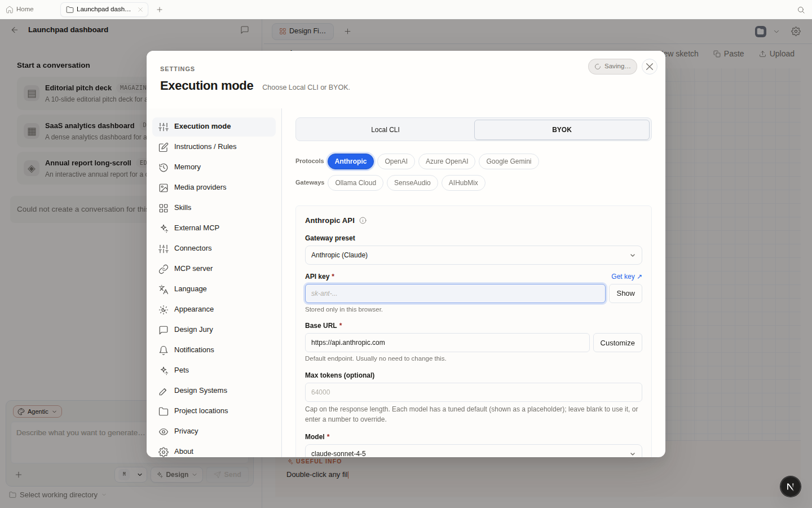Open the Home tab
This screenshot has width=812, height=508.
click(20, 10)
